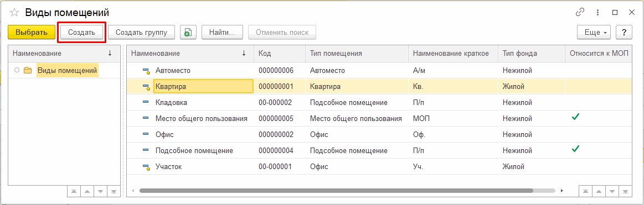The height and width of the screenshot is (205, 644).
Task: Click the Наименование краткое column header
Action: pos(453,53)
